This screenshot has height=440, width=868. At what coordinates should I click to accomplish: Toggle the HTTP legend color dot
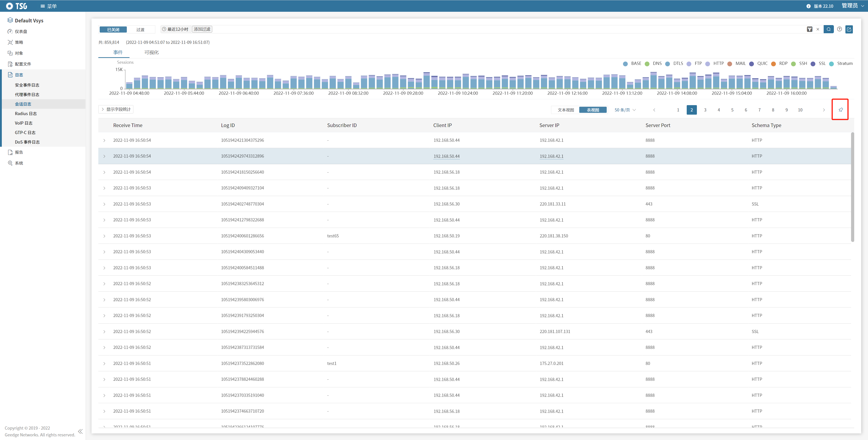(708, 64)
